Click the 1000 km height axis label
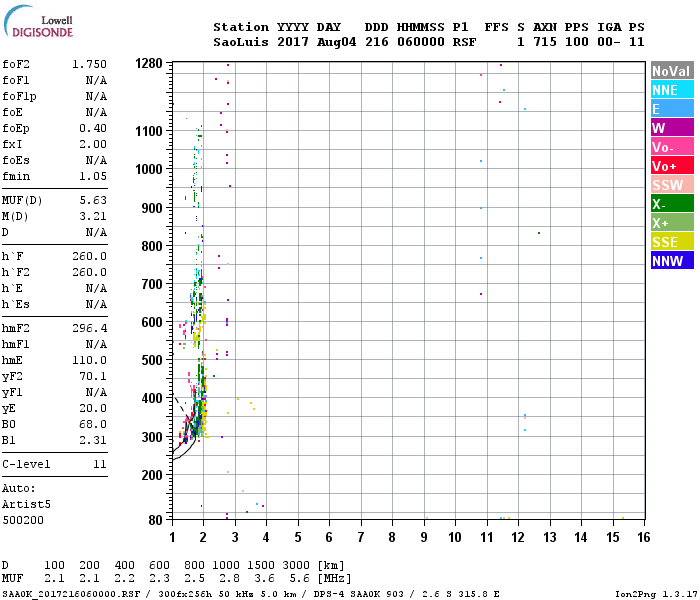 (x=149, y=169)
